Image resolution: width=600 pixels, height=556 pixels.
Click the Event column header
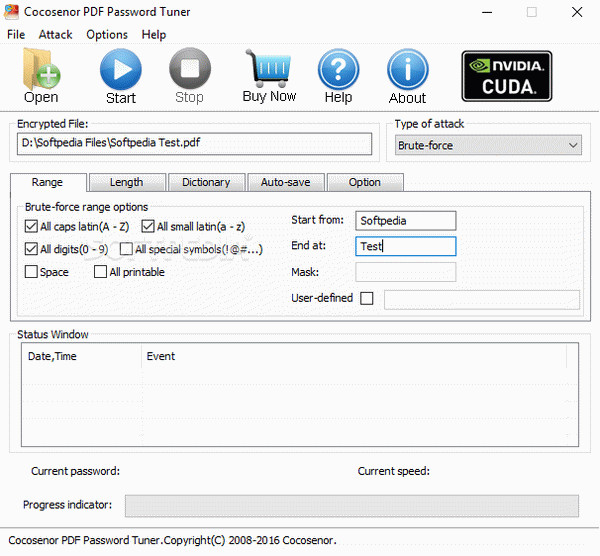(354, 356)
